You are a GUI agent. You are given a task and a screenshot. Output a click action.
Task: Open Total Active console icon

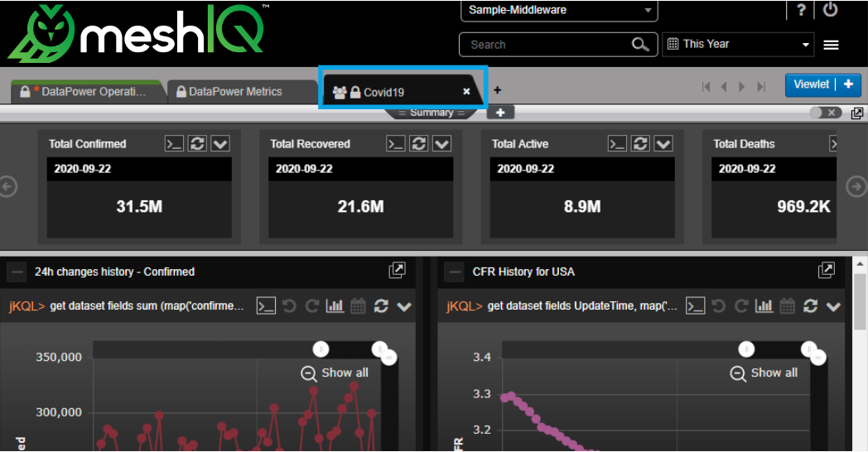pyautogui.click(x=617, y=144)
